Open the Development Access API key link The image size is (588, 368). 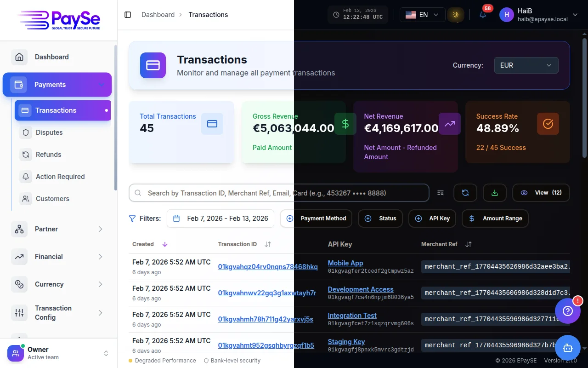pyautogui.click(x=361, y=289)
